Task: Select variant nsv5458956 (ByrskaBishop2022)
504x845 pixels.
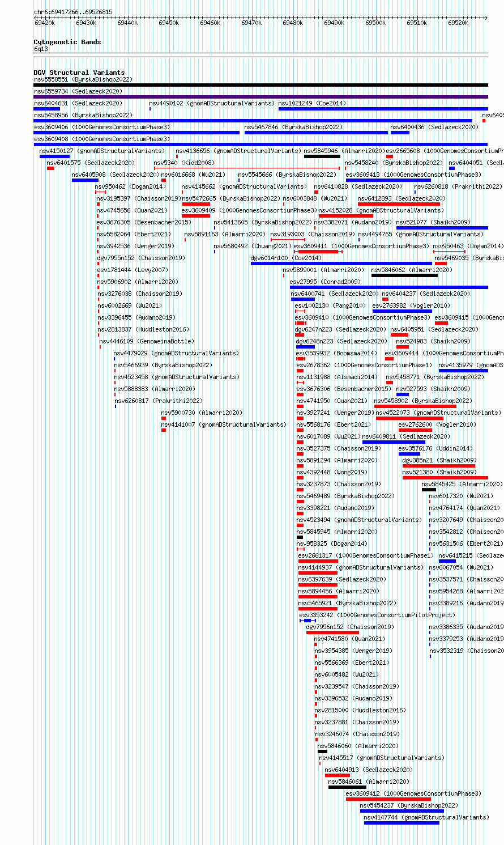Action: [x=83, y=116]
